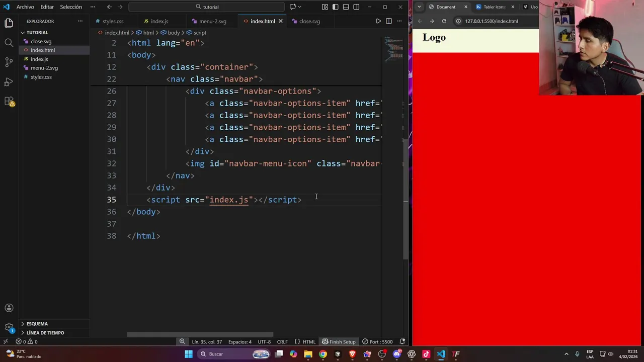Viewport: 644px width, 362px height.
Task: Open editor more actions ellipsis
Action: click(399, 21)
